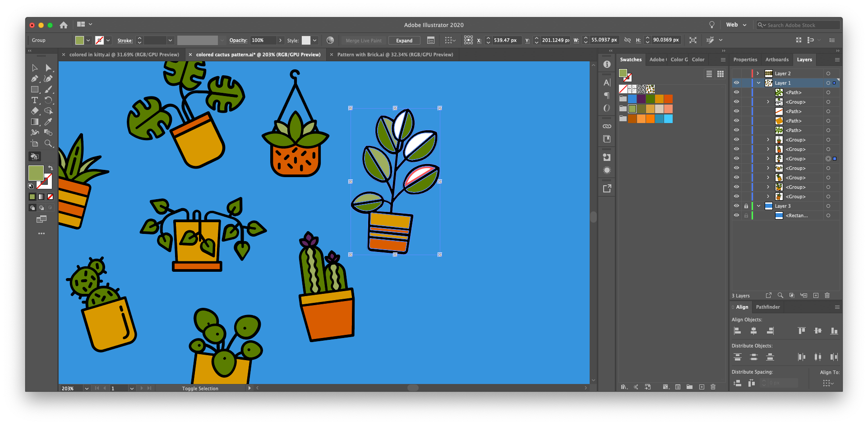
Task: Select the Paintbrush tool
Action: coord(48,89)
